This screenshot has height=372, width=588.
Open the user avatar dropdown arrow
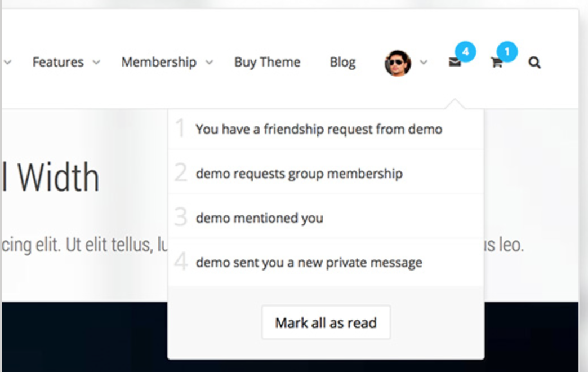(x=424, y=63)
